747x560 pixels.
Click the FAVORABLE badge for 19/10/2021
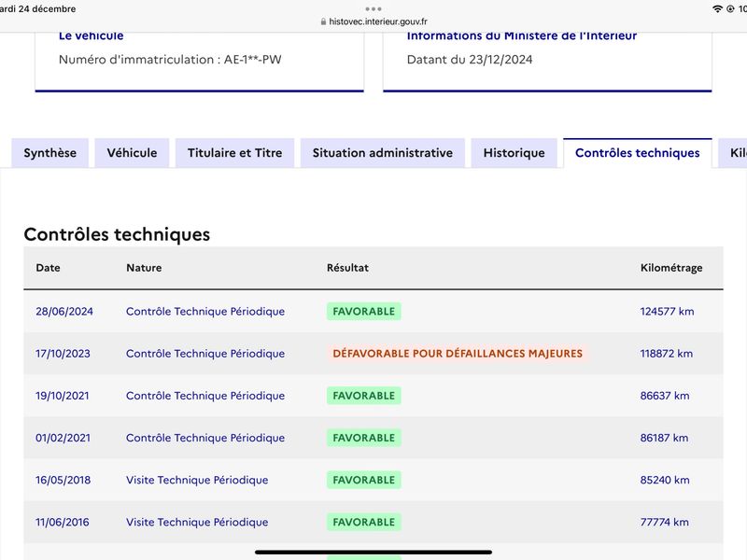(364, 396)
